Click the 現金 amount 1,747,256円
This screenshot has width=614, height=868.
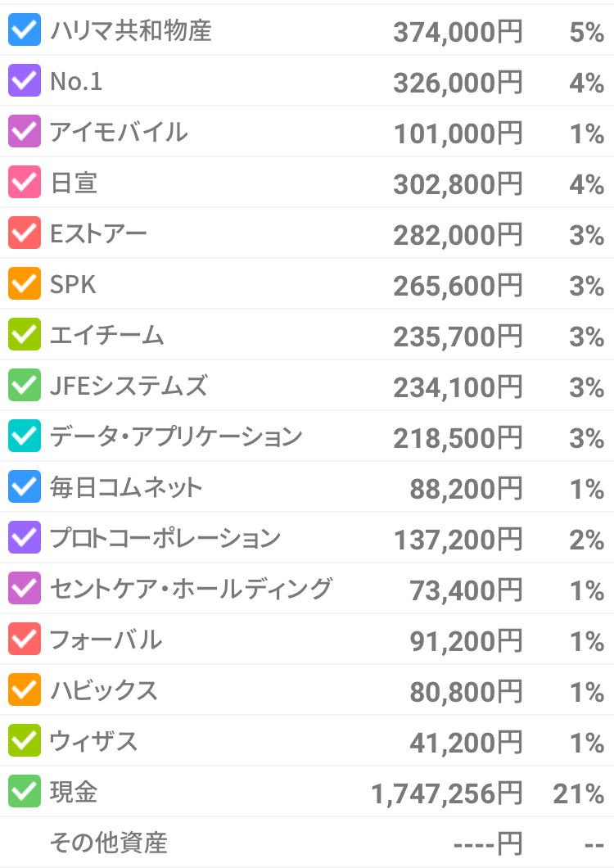coord(446,793)
